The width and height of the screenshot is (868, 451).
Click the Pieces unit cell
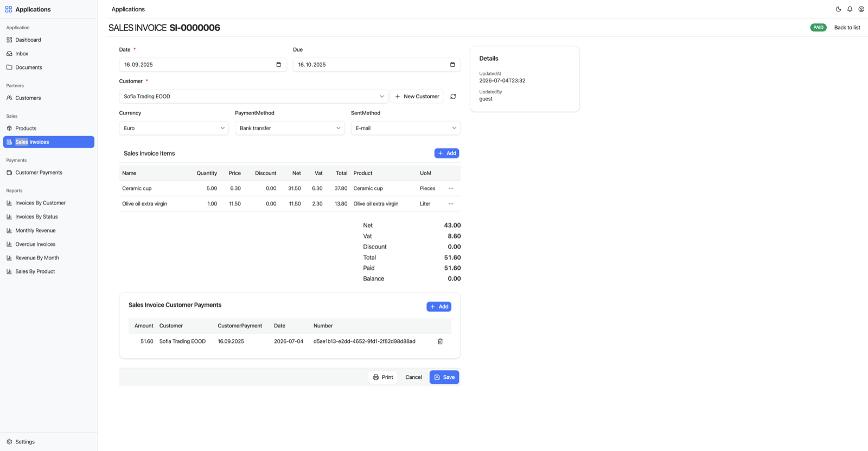[427, 188]
